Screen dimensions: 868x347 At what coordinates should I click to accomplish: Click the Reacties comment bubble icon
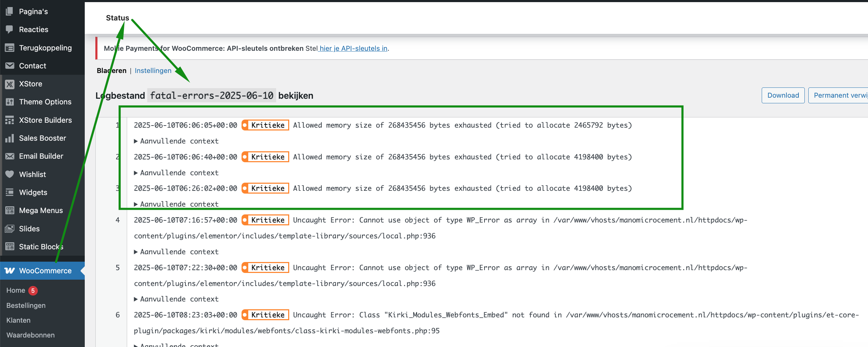10,29
